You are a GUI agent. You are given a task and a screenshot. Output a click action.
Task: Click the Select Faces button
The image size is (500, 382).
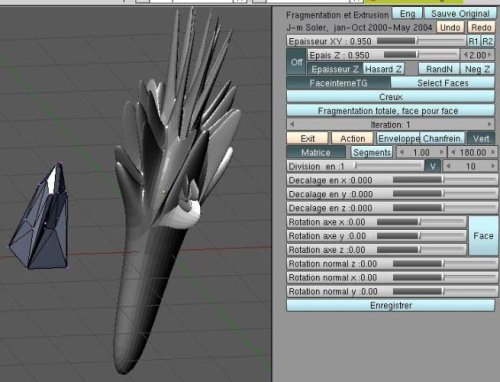(x=443, y=83)
